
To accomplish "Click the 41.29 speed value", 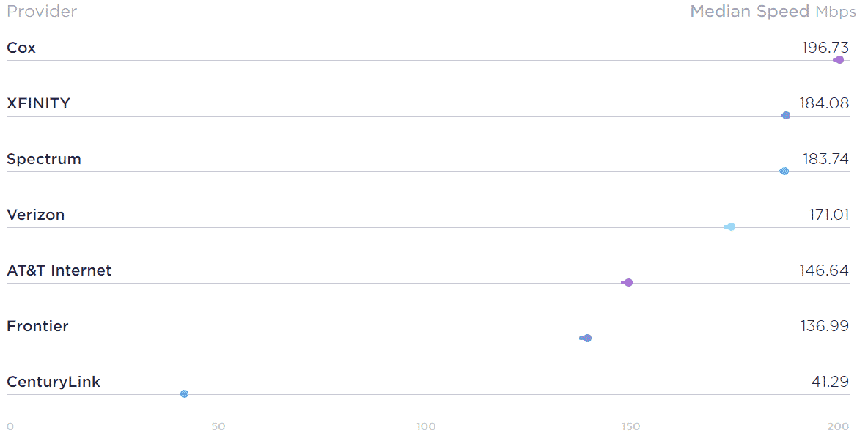I will pos(830,382).
